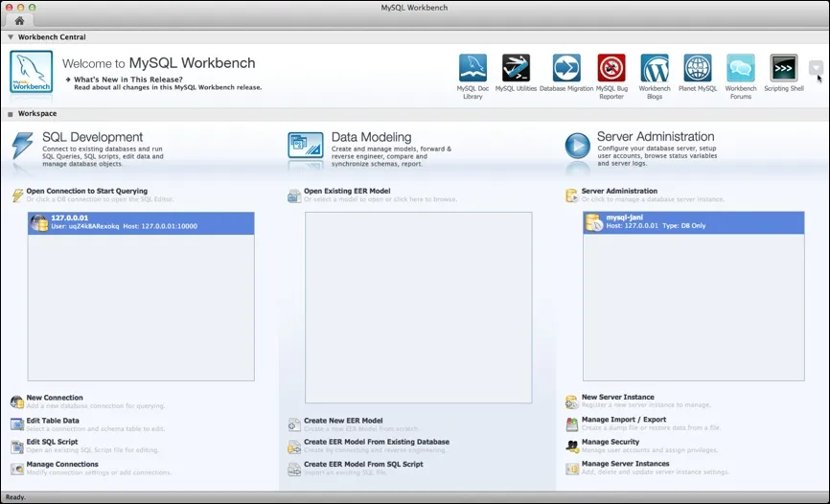Click Open Connection to Start Querying heading
The image size is (830, 504).
[87, 191]
